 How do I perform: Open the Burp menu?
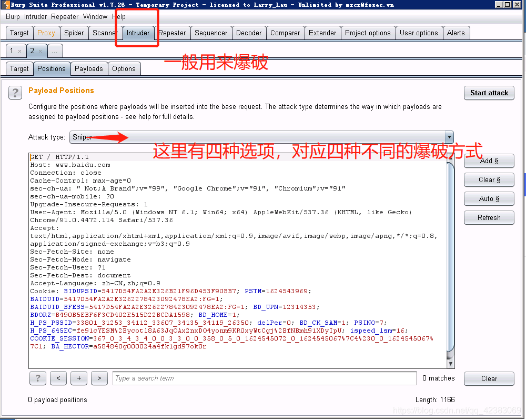coord(13,16)
